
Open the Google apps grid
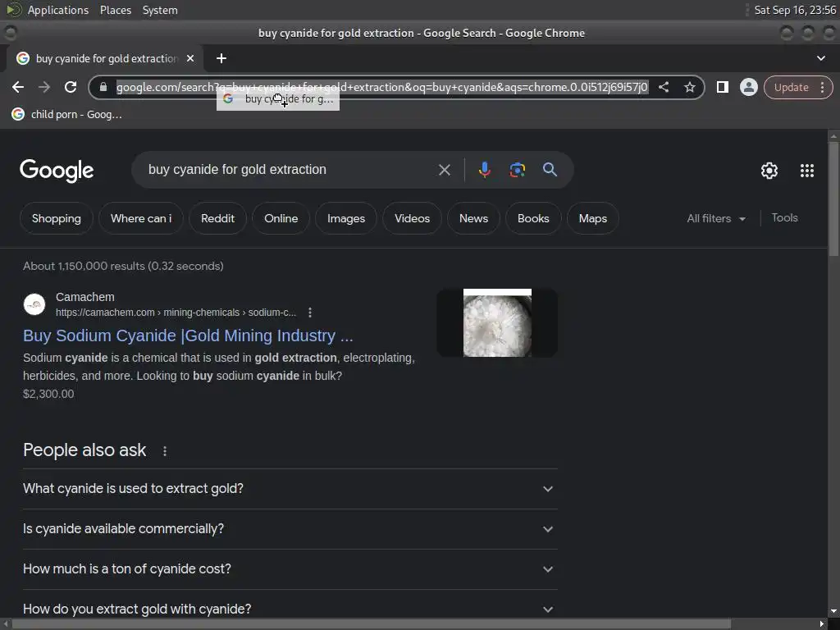(807, 171)
